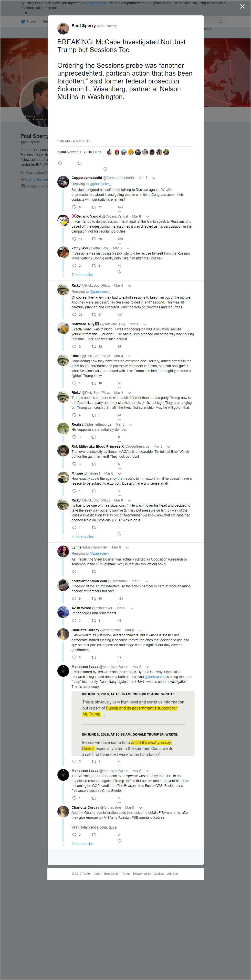Expand the options chevron on Lynne's tweet
This screenshot has width=251, height=980.
(x=127, y=548)
